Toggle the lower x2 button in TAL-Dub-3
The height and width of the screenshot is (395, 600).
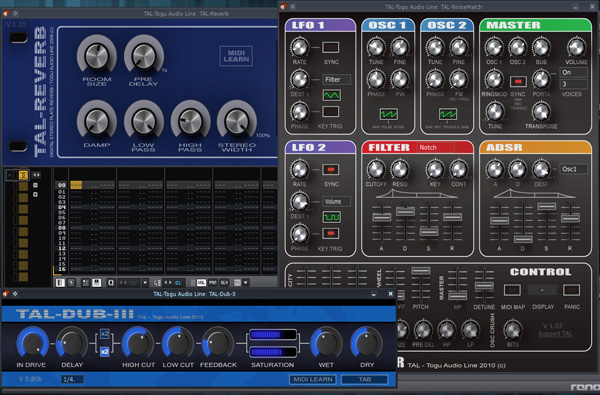point(104,351)
